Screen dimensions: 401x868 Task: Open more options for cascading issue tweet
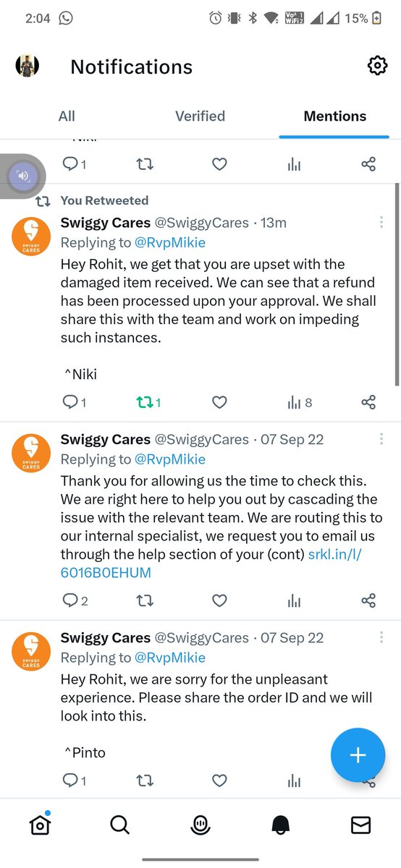[381, 439]
